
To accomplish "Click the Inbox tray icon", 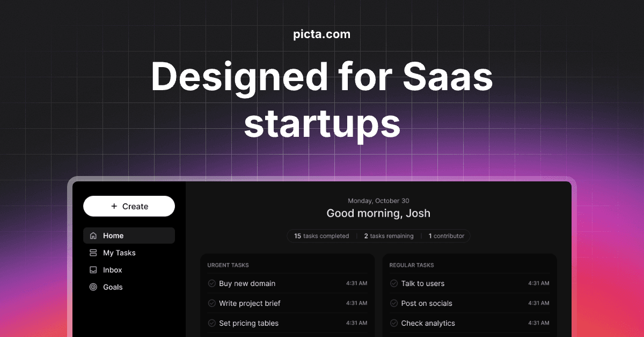I will [x=93, y=270].
